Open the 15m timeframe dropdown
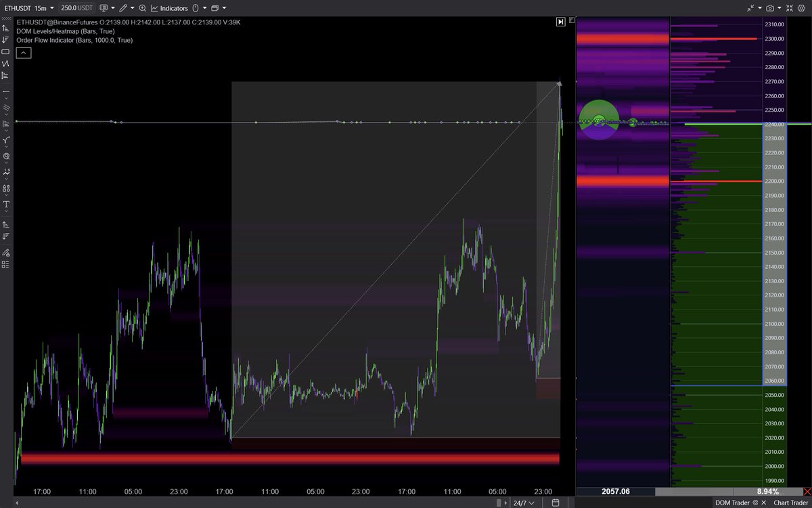The height and width of the screenshot is (508, 812). 44,8
